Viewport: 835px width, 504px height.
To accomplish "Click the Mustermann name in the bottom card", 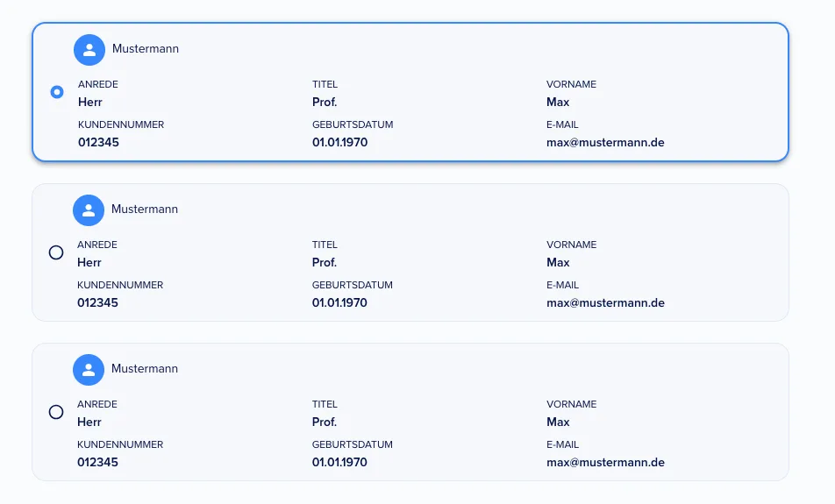I will [x=145, y=368].
